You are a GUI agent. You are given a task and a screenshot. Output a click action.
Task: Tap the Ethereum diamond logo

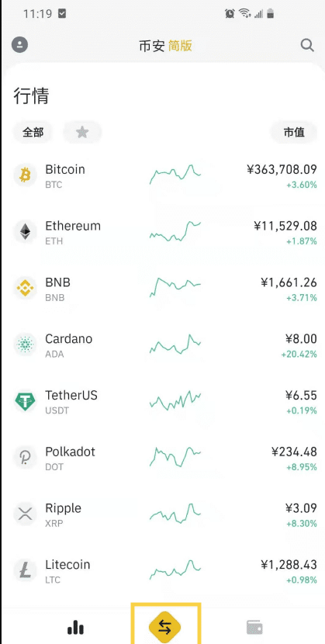coord(26,233)
